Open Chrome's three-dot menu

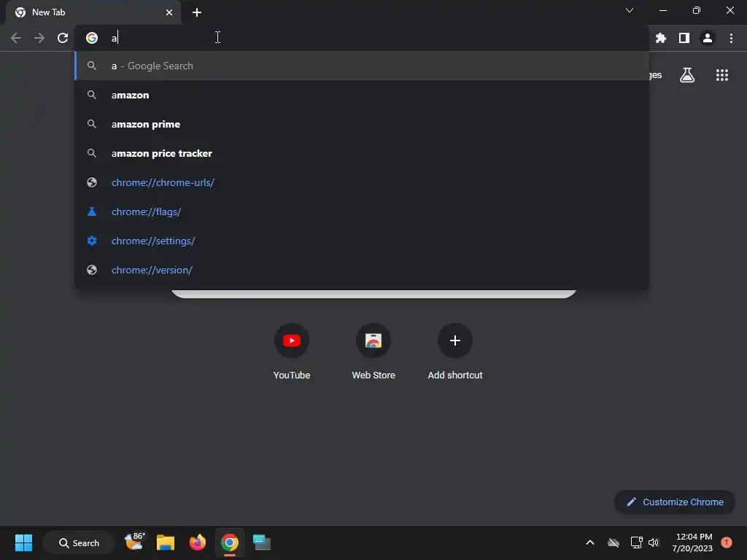(731, 38)
